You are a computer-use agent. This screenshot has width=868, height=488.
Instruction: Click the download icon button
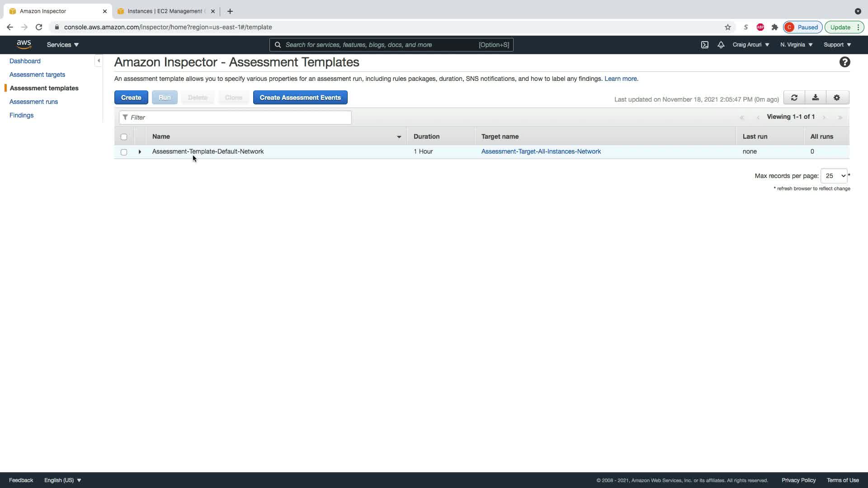pos(815,98)
